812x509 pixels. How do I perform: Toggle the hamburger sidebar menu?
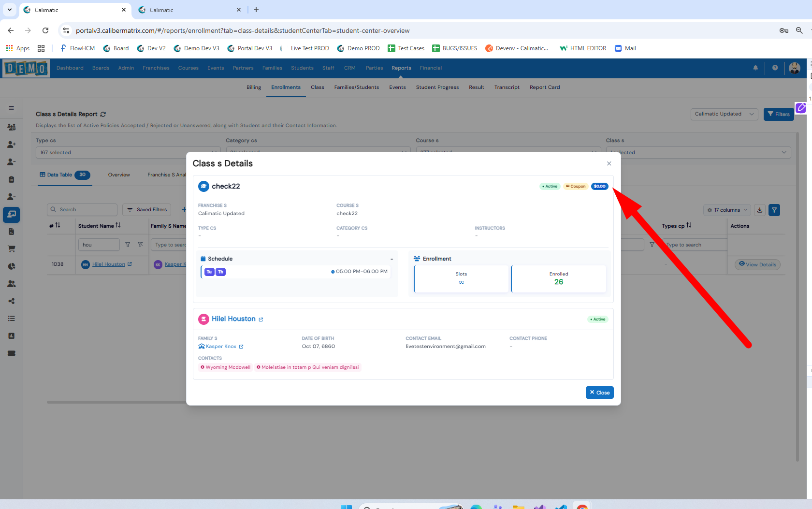tap(11, 108)
